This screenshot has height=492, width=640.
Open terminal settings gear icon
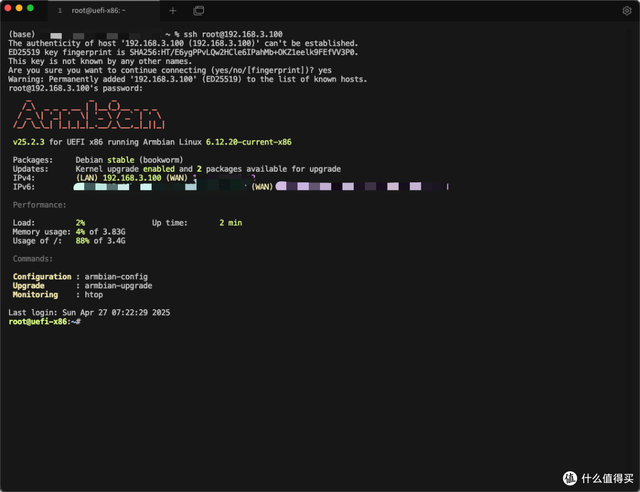coord(627,11)
